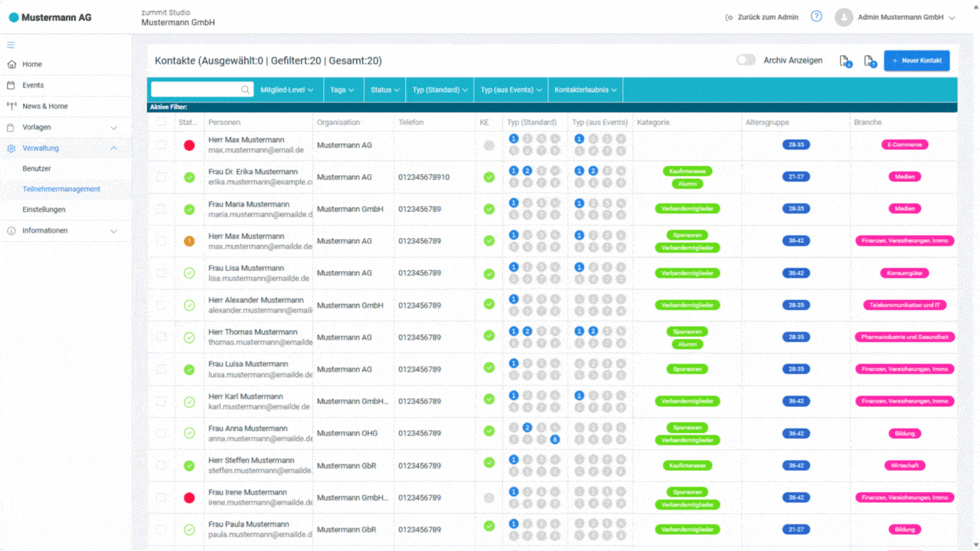Sort by the Organisation column header

(x=338, y=122)
